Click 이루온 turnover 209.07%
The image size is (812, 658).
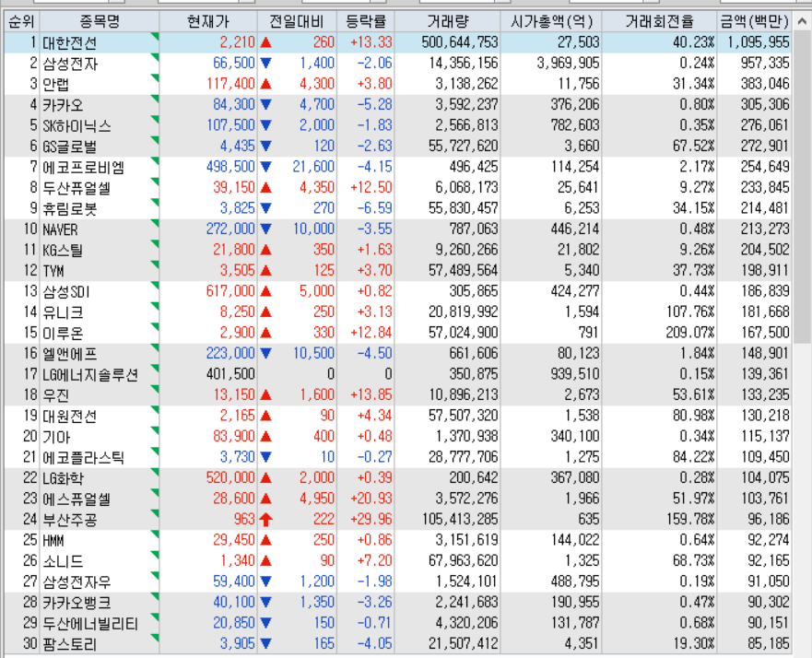tap(689, 333)
